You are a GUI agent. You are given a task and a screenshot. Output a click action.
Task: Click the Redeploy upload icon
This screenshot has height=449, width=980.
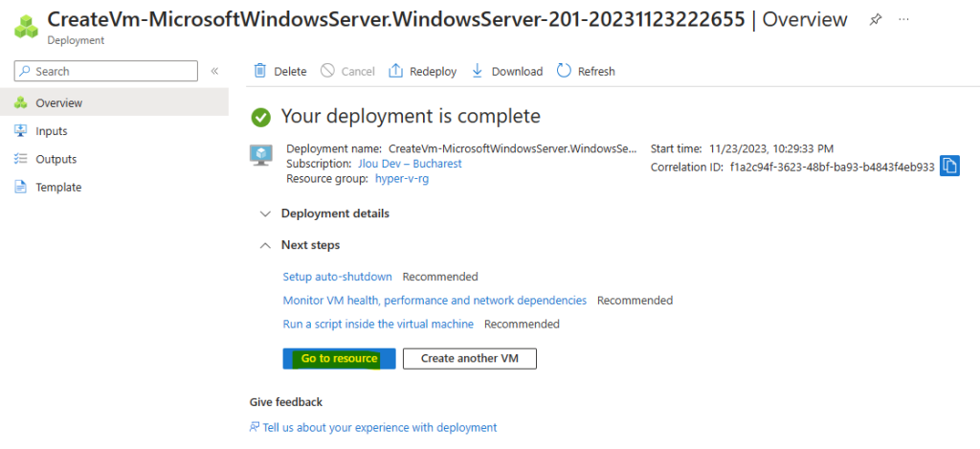[395, 71]
